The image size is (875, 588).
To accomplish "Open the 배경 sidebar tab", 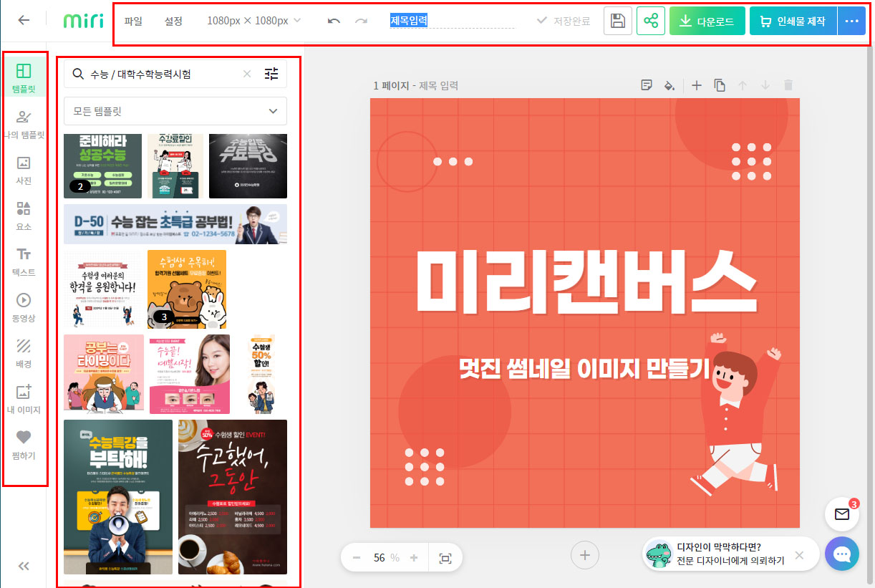I will pos(24,353).
